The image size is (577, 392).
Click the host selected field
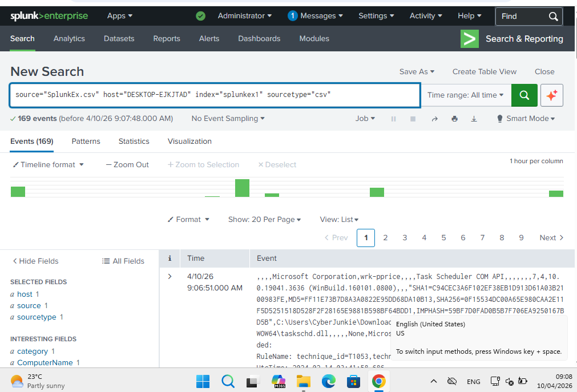pos(25,294)
